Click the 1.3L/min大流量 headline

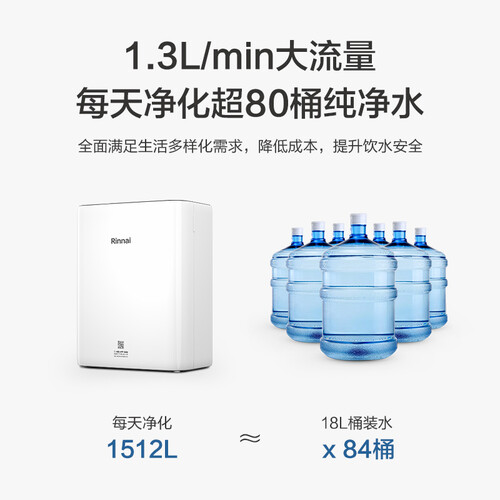pyautogui.click(x=250, y=56)
